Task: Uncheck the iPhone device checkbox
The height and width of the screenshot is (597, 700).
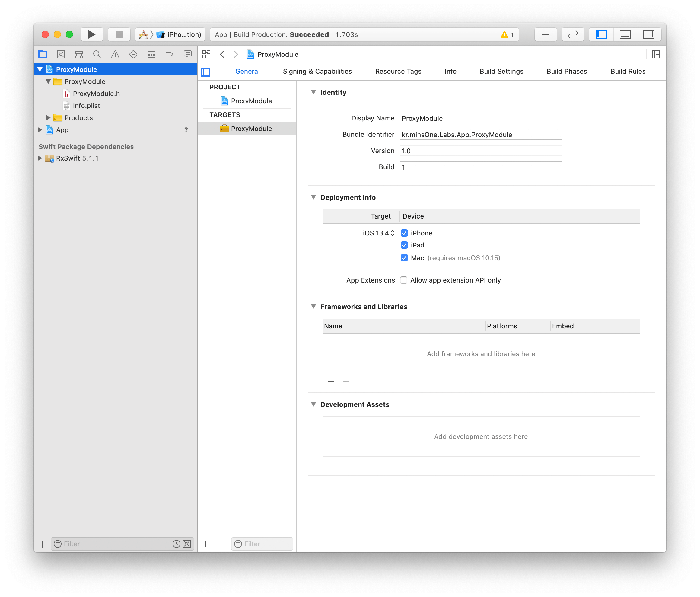Action: click(404, 233)
